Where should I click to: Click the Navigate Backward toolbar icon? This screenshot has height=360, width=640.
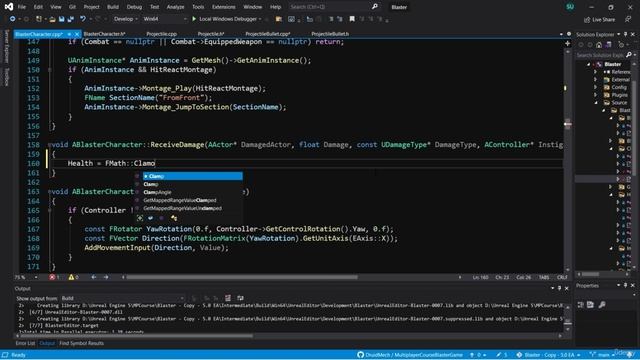click(x=12, y=19)
